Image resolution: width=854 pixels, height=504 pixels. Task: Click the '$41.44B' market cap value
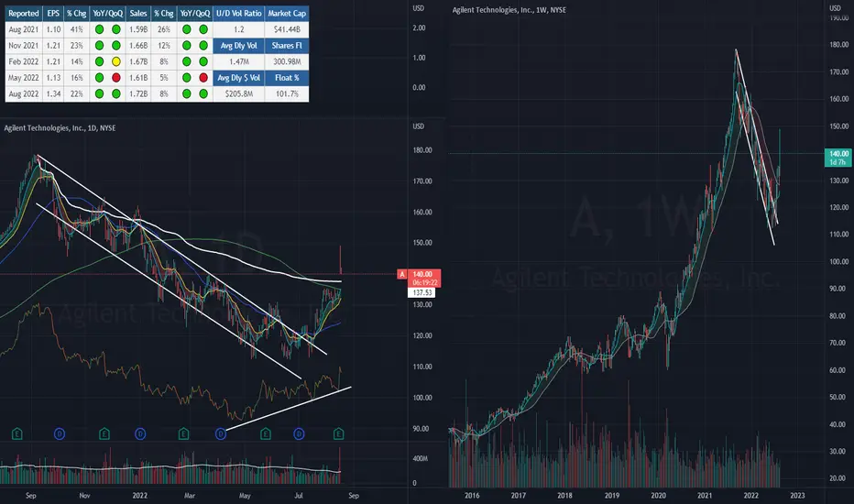[x=287, y=29]
